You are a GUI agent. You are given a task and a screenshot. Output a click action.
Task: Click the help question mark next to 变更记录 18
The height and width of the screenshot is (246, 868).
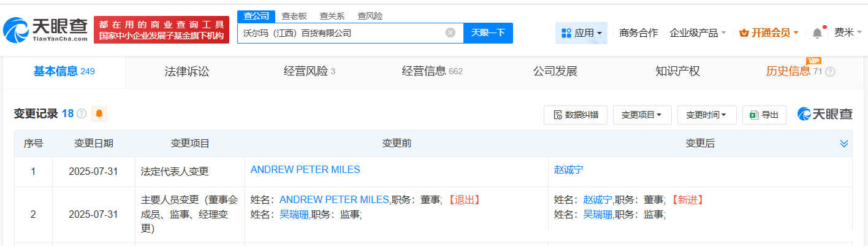(x=81, y=114)
